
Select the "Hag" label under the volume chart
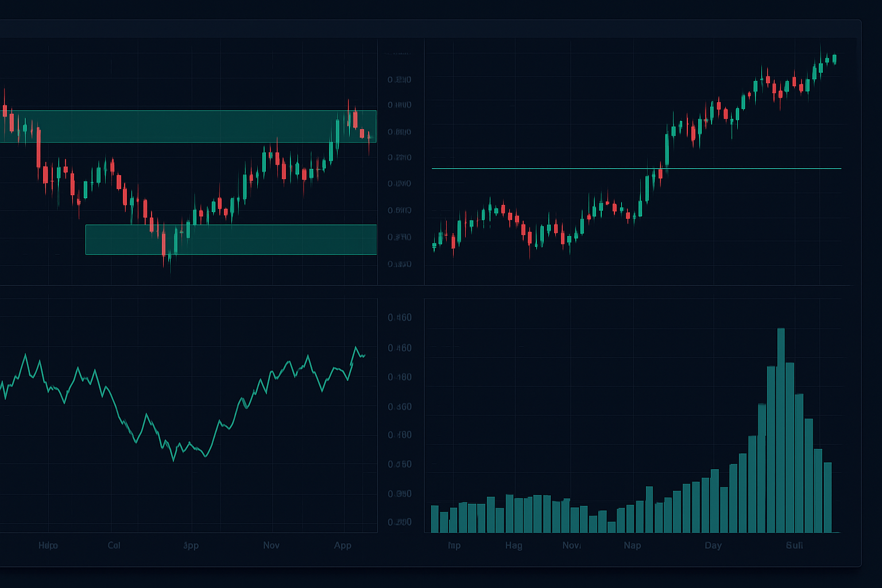coord(513,545)
